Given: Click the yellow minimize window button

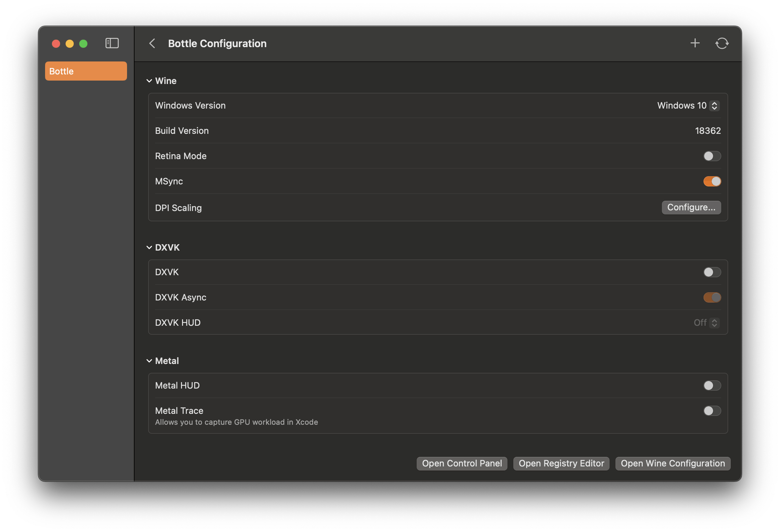Looking at the screenshot, I should [x=70, y=44].
